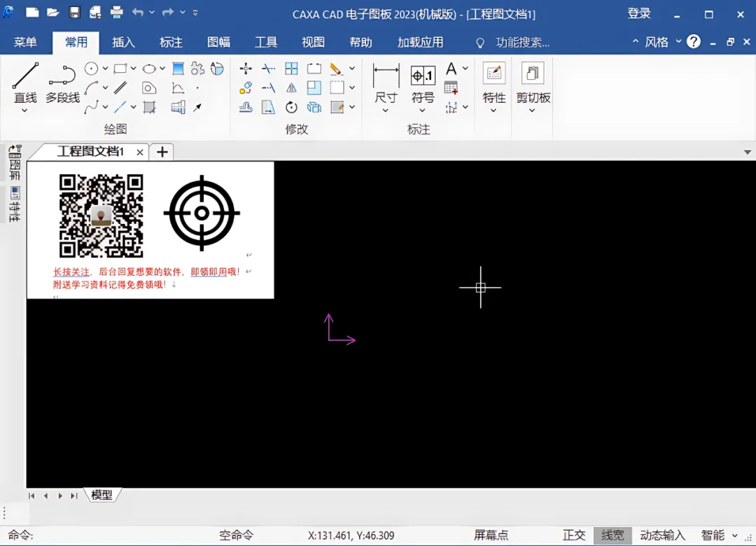Screen dimensions: 756x546
Task: Add a new document tab with plus button
Action: 162,152
